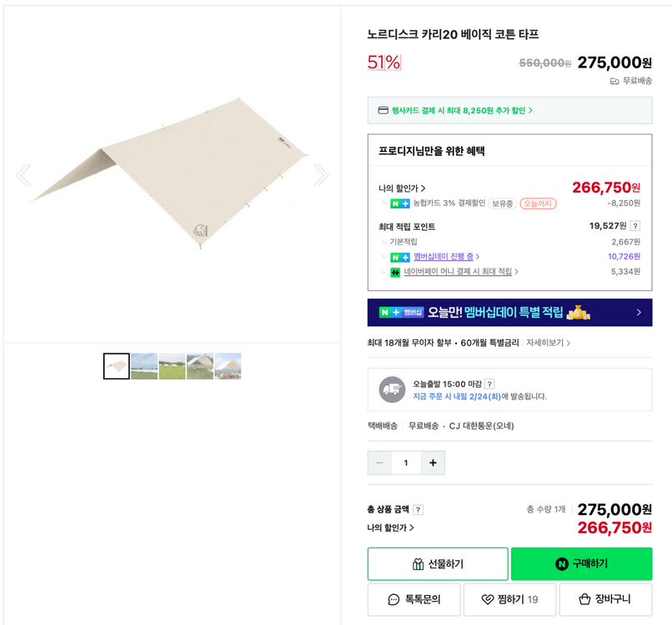Select the first product thumbnail below main image
This screenshot has width=672, height=625.
[116, 367]
